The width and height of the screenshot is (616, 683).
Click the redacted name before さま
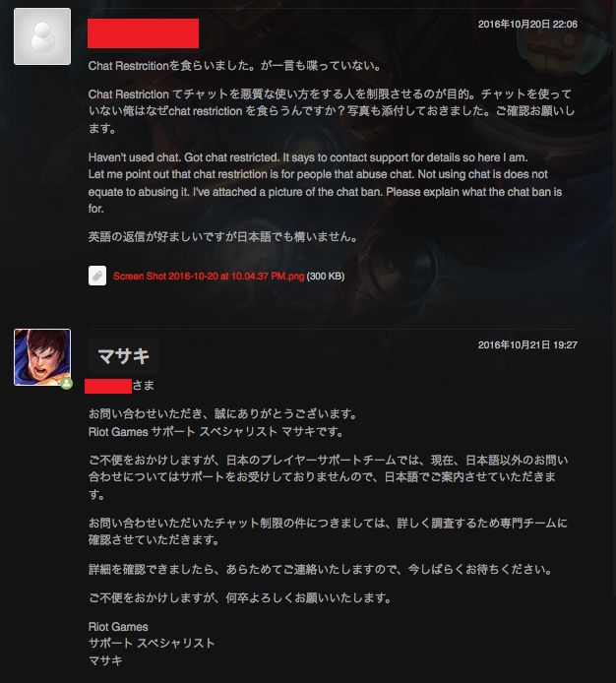tap(108, 387)
